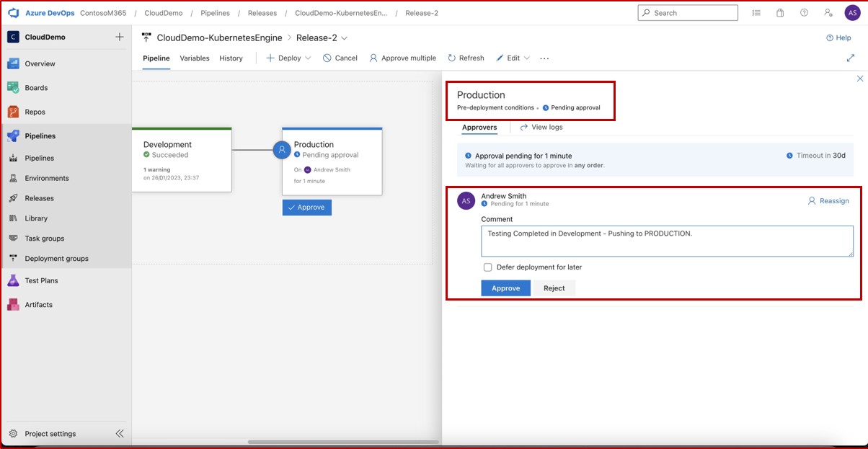Click inside the Comment text field

(x=667, y=240)
